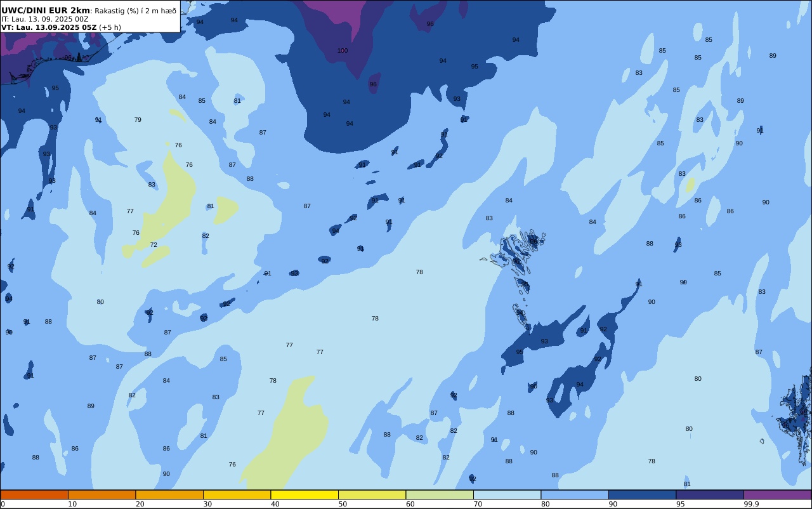Image resolution: width=812 pixels, height=509 pixels.
Task: Click the golden 30–40 colorbar segment
Action: (x=237, y=494)
